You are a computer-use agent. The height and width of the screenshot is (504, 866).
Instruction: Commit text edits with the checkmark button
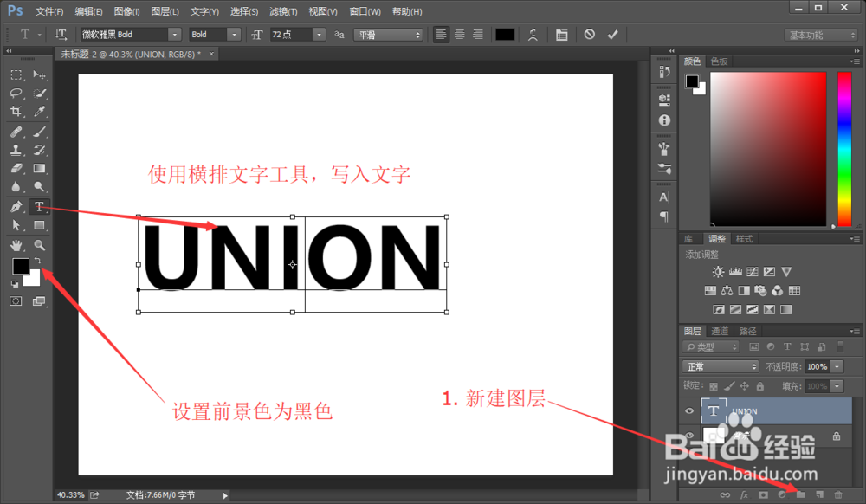(x=614, y=35)
